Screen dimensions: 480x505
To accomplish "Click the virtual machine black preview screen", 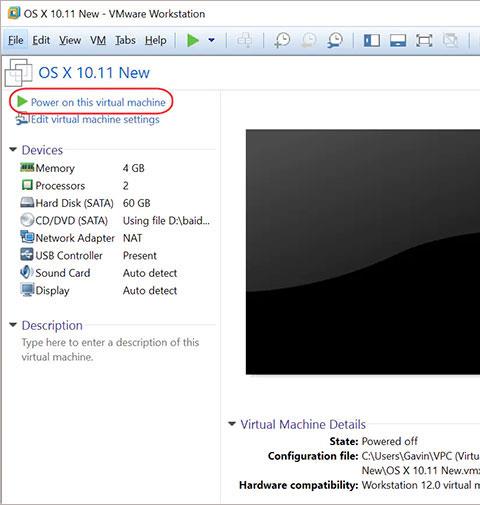I will click(363, 252).
